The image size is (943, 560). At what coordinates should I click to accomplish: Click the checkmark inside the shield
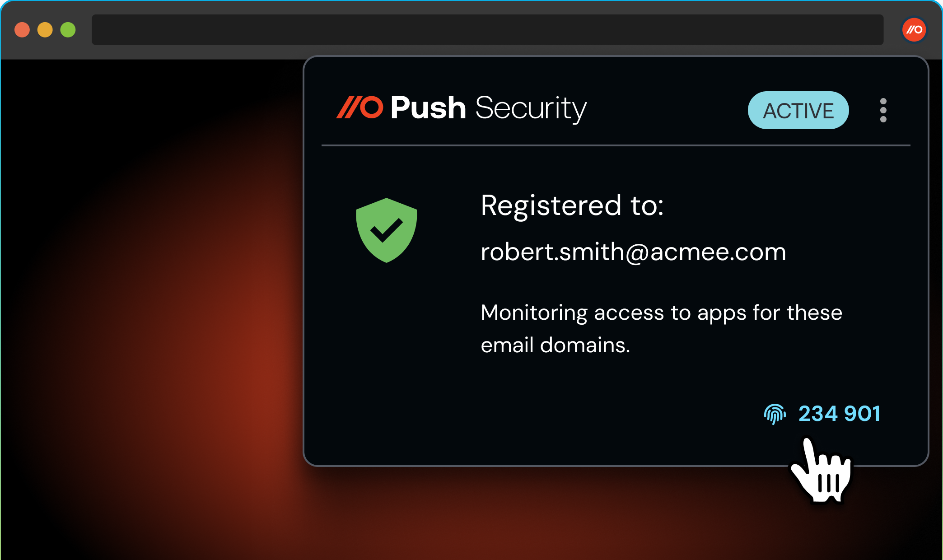click(x=386, y=230)
